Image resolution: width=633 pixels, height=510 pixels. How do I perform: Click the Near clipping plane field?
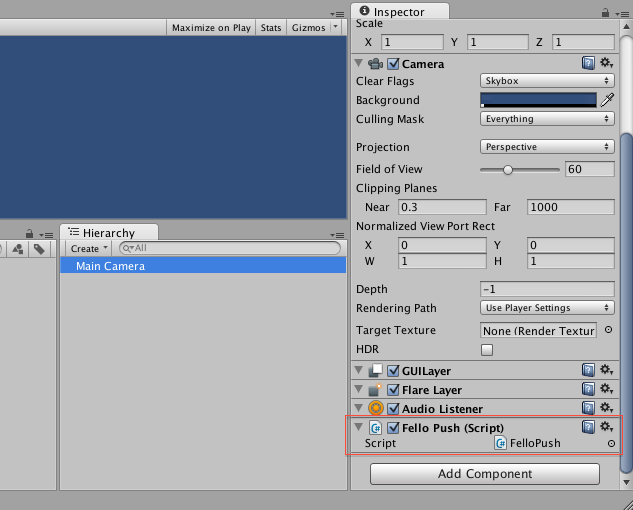click(442, 207)
